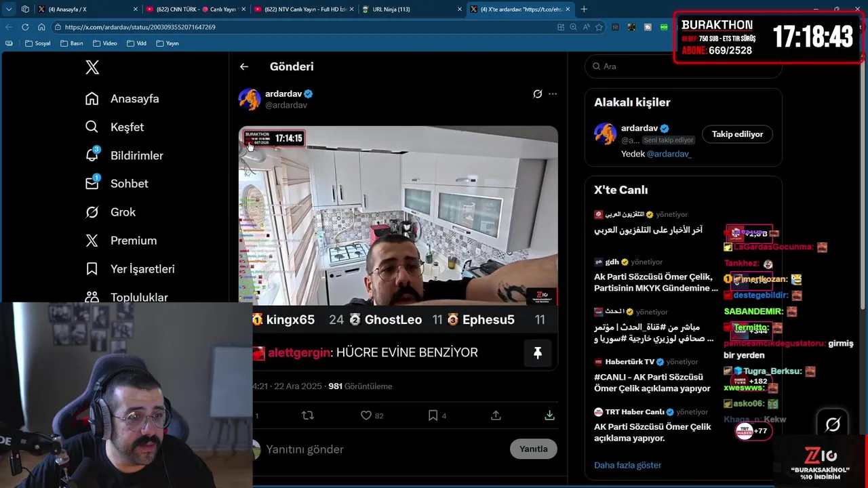
Task: Open Anasayfa home from the sidebar
Action: 122,99
